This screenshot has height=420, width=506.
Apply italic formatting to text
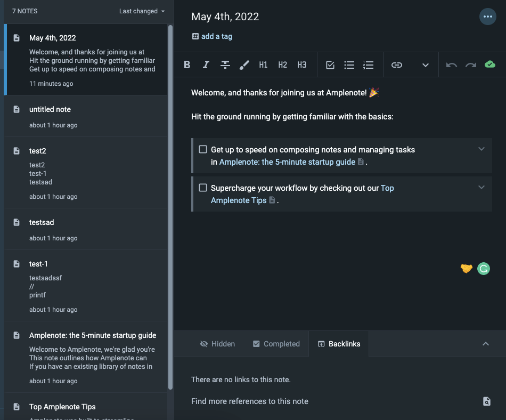pos(206,65)
